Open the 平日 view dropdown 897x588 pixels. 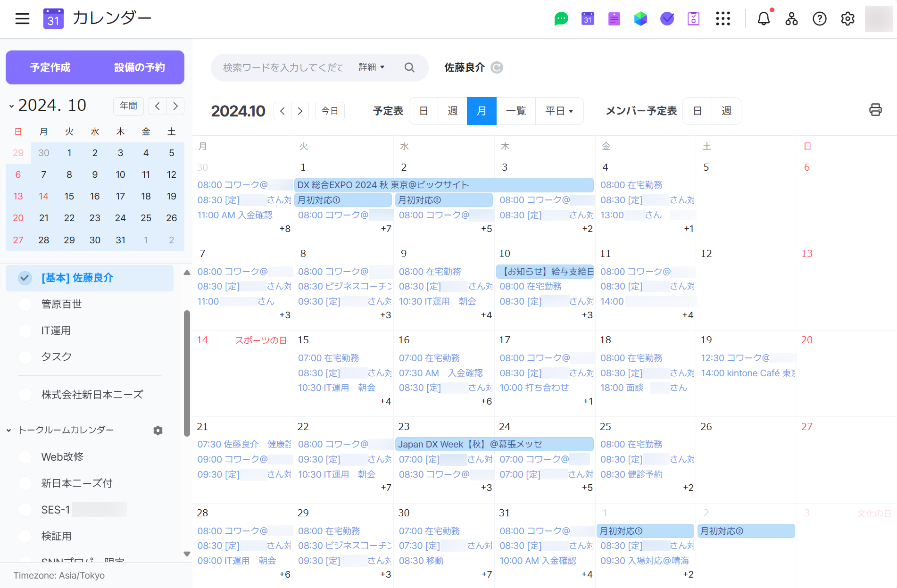pyautogui.click(x=559, y=111)
